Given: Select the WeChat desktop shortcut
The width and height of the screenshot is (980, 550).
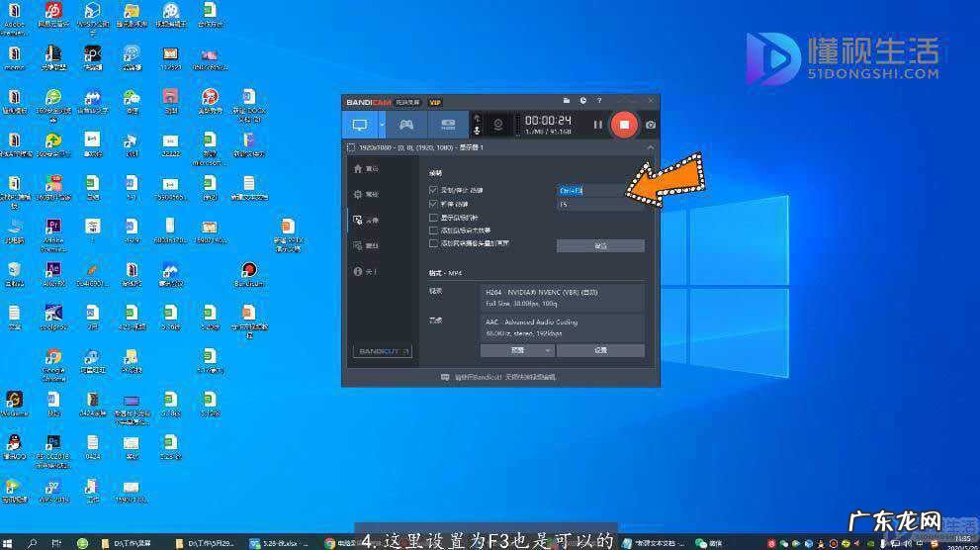Looking at the screenshot, I should [x=132, y=101].
